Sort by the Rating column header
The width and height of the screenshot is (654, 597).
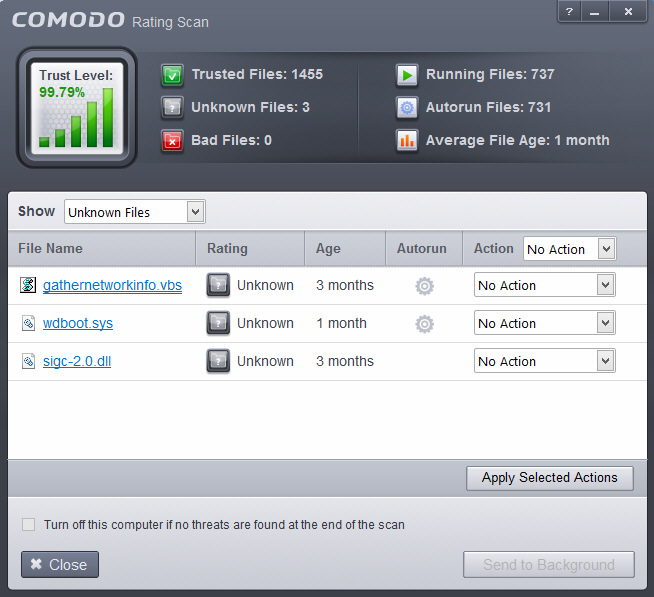pos(250,249)
